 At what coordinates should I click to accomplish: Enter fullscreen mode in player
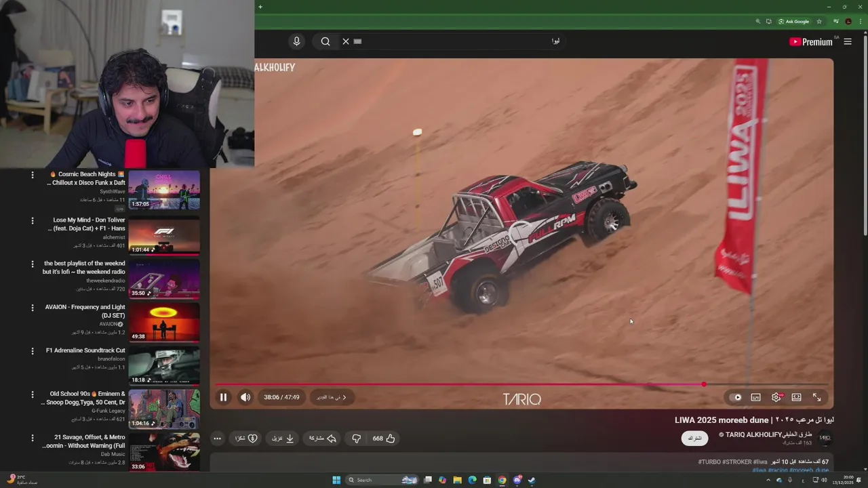[x=816, y=397]
